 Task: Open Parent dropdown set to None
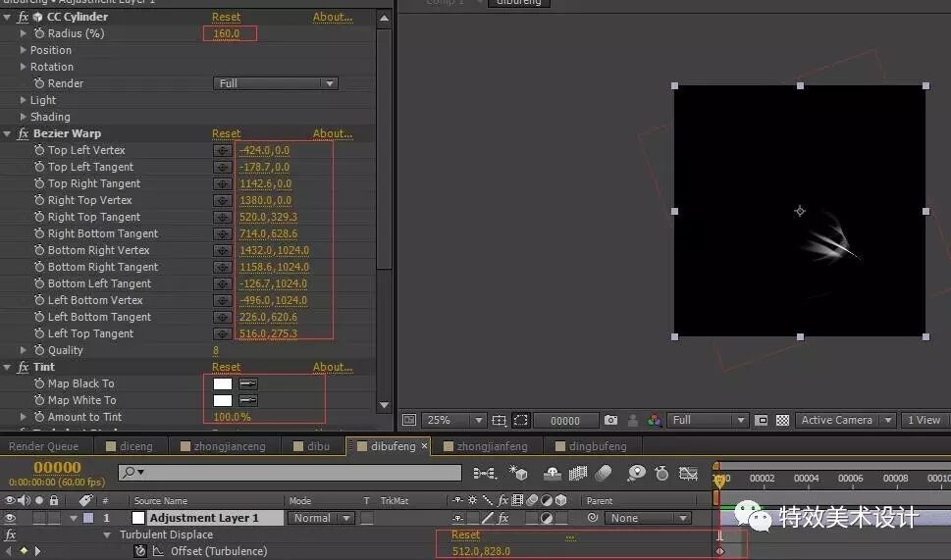[x=648, y=518]
